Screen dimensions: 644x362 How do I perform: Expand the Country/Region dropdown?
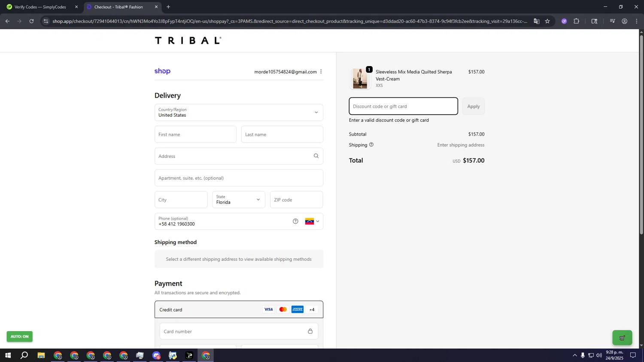[x=239, y=112]
